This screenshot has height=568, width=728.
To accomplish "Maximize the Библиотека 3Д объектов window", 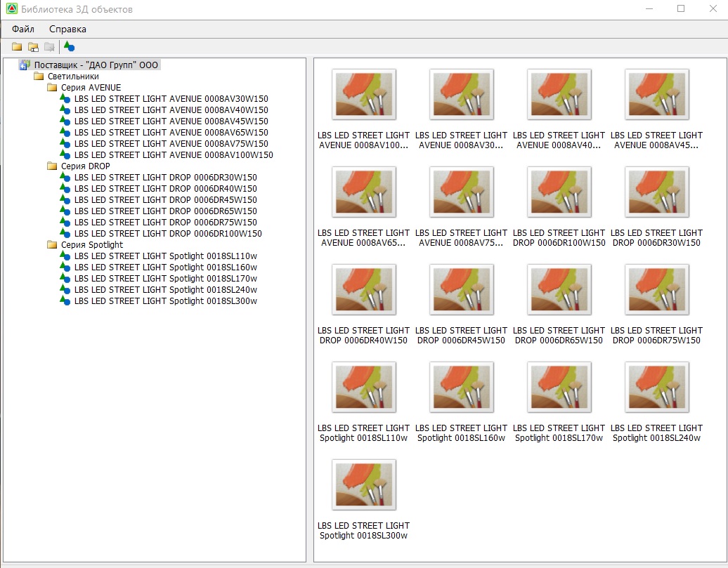I will tap(681, 9).
